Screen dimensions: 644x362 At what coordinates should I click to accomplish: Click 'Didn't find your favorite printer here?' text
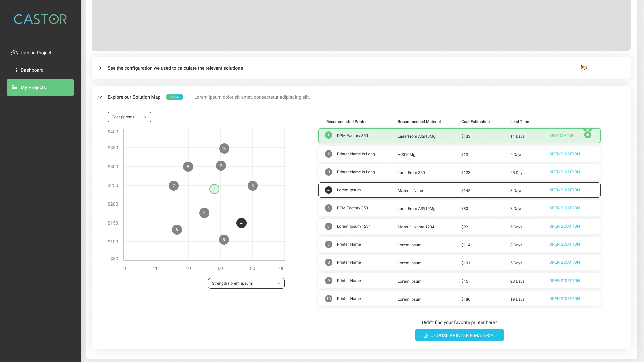[460, 322]
